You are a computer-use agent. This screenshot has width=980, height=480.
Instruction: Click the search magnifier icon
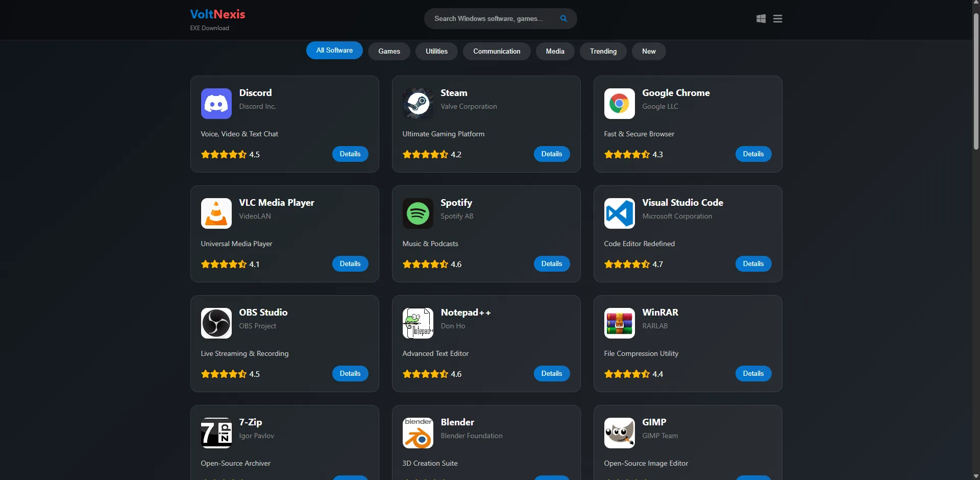[x=563, y=18]
